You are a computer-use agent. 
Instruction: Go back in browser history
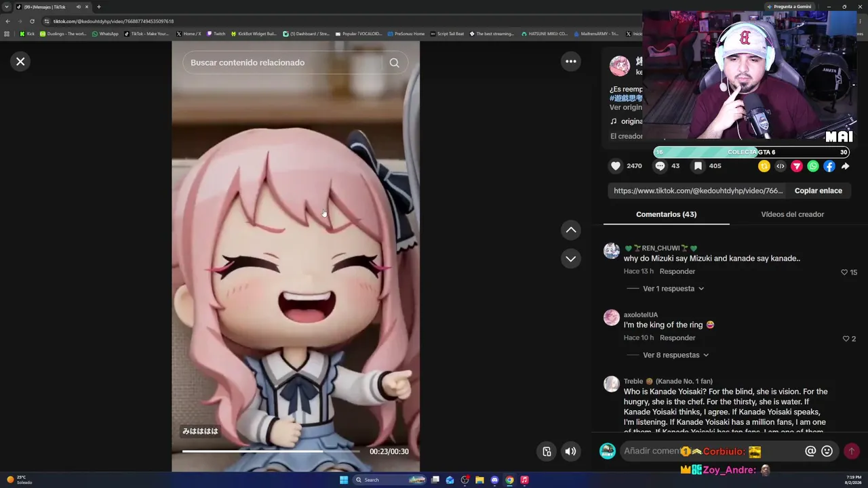7,22
